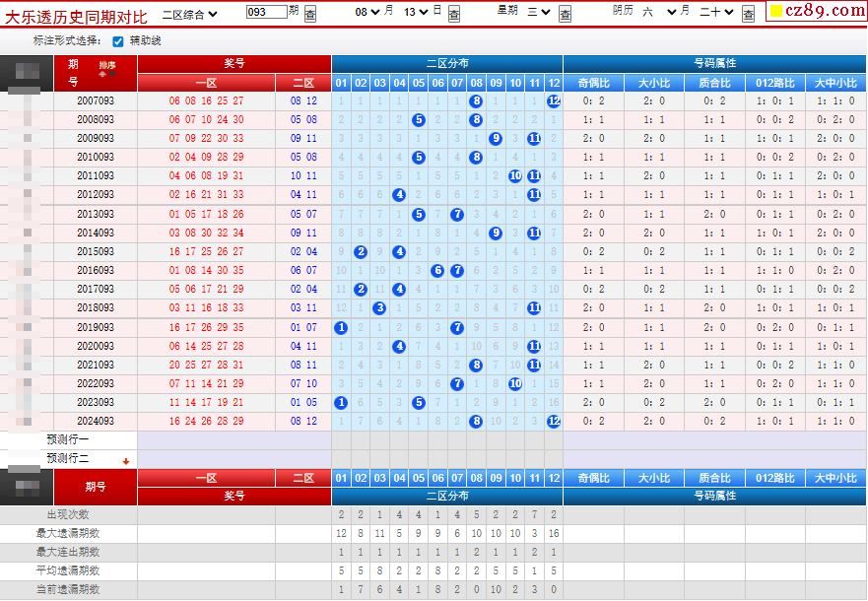
Task: Open the month dropdown showing 08
Action: [x=367, y=12]
